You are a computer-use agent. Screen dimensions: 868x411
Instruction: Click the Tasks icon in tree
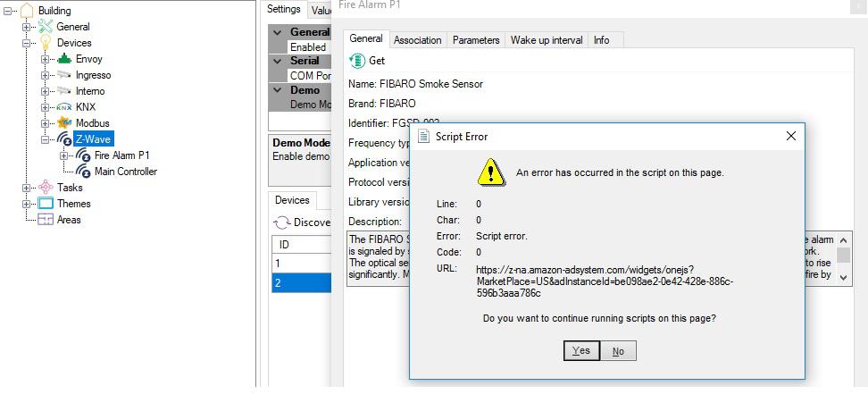(x=46, y=188)
